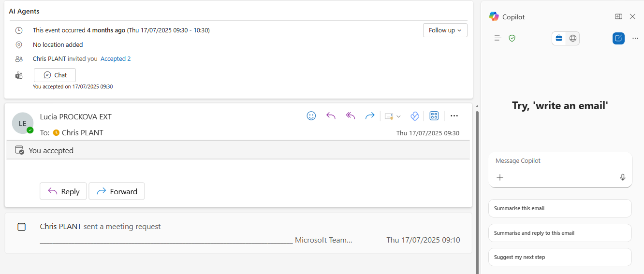
Task: Click the Copilot logo in the pane header
Action: point(494,16)
